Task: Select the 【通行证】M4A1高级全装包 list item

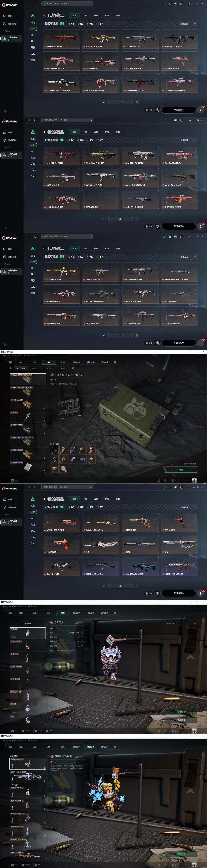Action: coord(28,442)
